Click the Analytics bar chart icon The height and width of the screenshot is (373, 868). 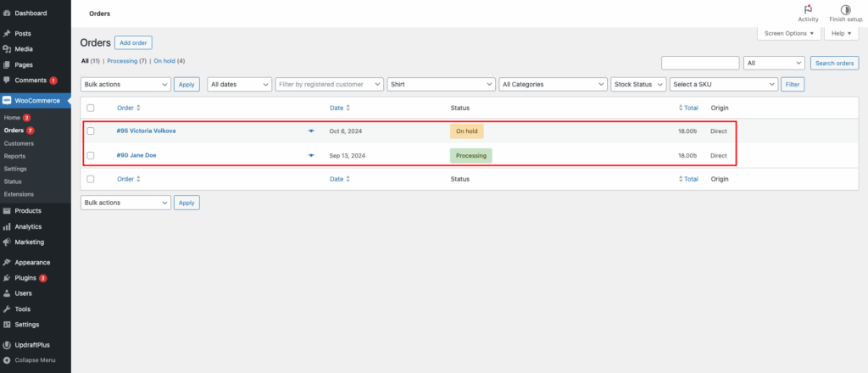(x=7, y=226)
